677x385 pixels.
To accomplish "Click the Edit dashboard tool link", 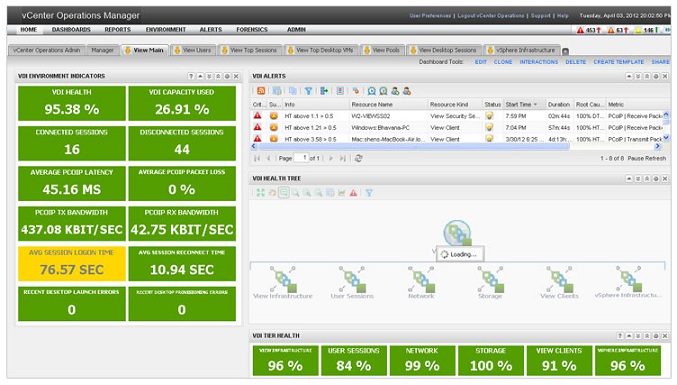I will [x=481, y=62].
